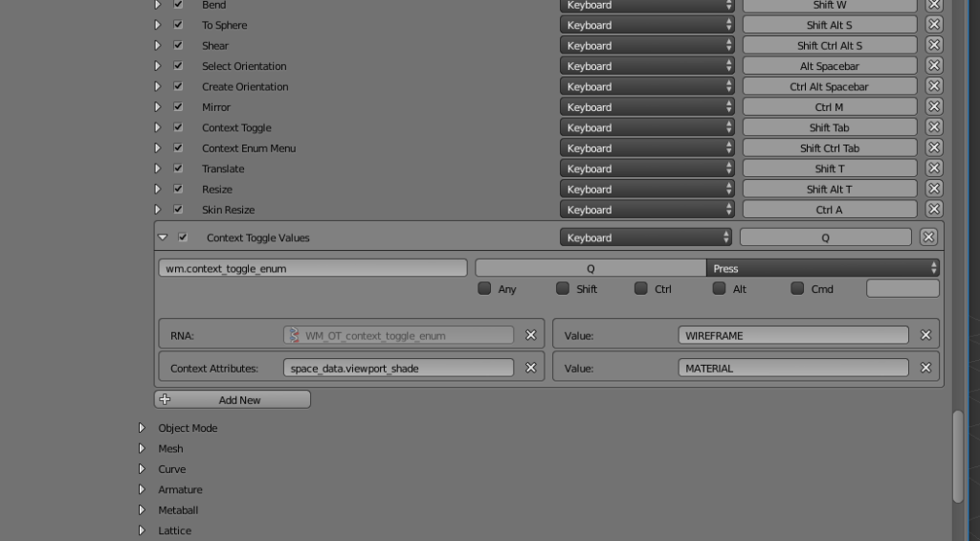
Task: Expand the To Sphere keymap item
Action: coord(158,24)
